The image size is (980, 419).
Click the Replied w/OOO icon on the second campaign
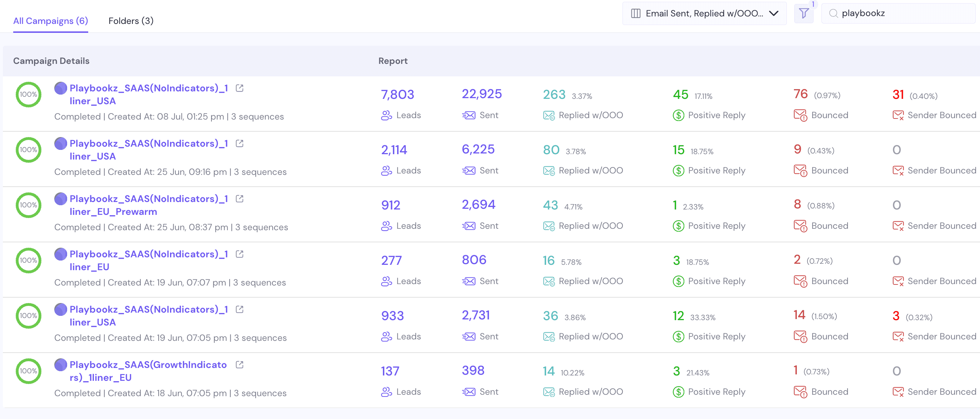pyautogui.click(x=548, y=171)
